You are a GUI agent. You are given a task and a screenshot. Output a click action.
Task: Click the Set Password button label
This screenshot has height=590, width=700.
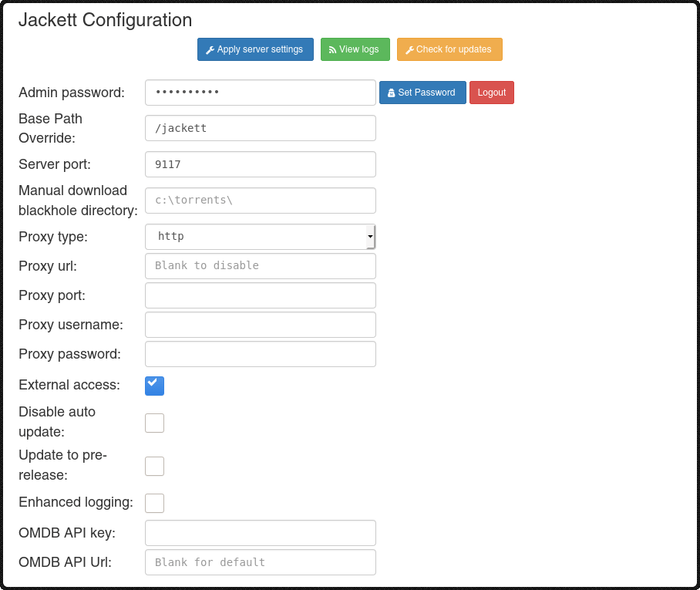426,93
